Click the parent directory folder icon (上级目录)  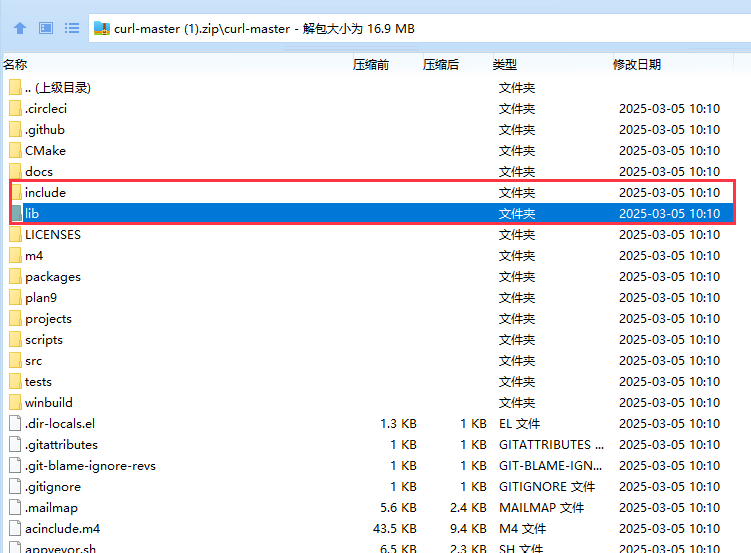15,88
